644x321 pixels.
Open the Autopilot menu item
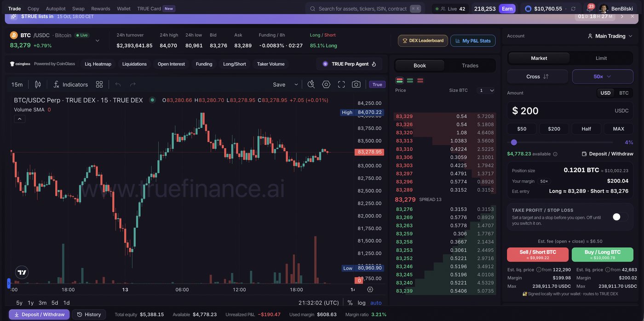point(56,9)
